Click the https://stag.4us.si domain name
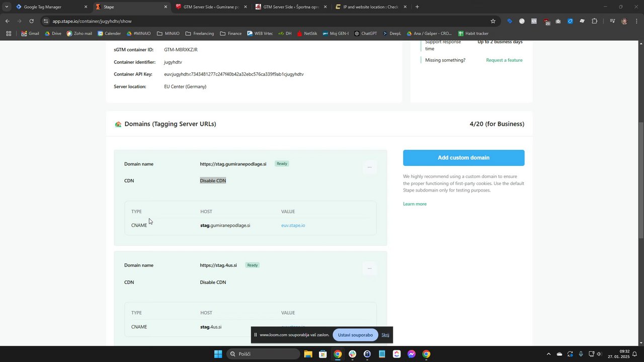The width and height of the screenshot is (644, 362). click(218, 265)
